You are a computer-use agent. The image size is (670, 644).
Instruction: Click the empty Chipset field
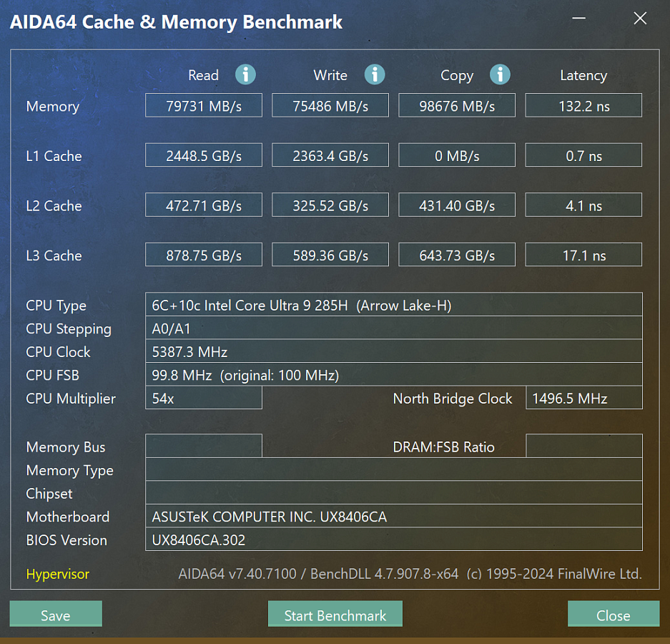point(394,492)
